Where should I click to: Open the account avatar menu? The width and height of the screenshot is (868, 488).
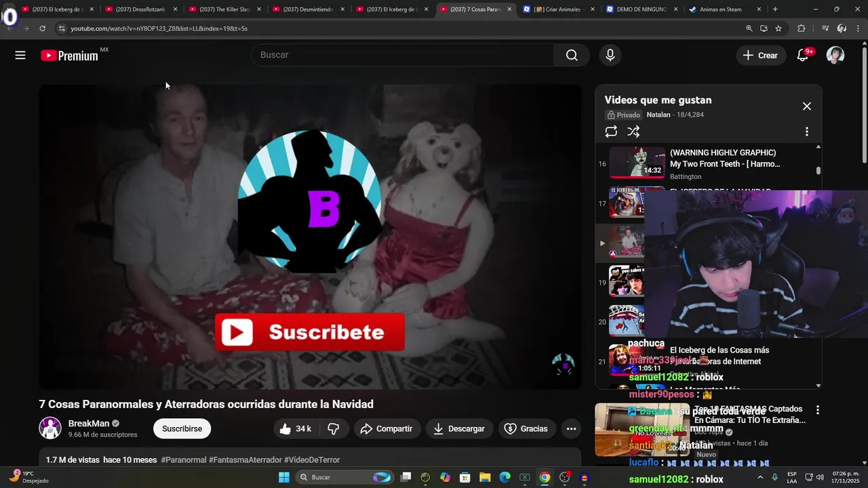[x=835, y=56]
